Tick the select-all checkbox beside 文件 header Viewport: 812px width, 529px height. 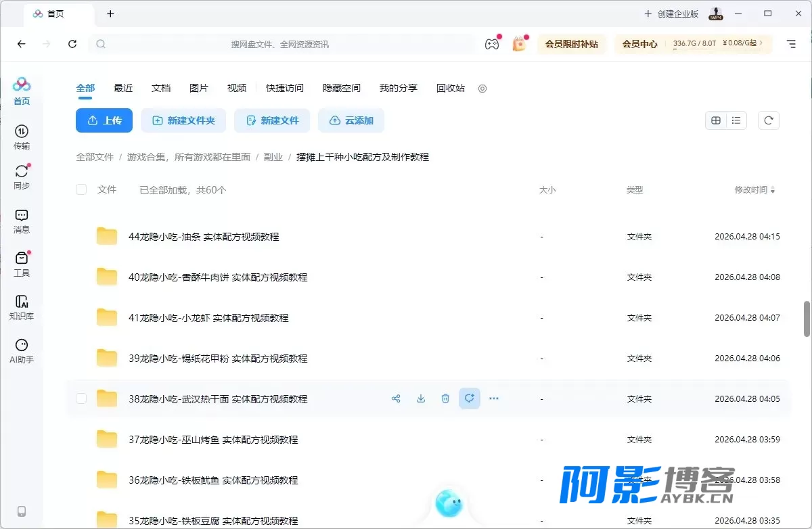pyautogui.click(x=81, y=190)
